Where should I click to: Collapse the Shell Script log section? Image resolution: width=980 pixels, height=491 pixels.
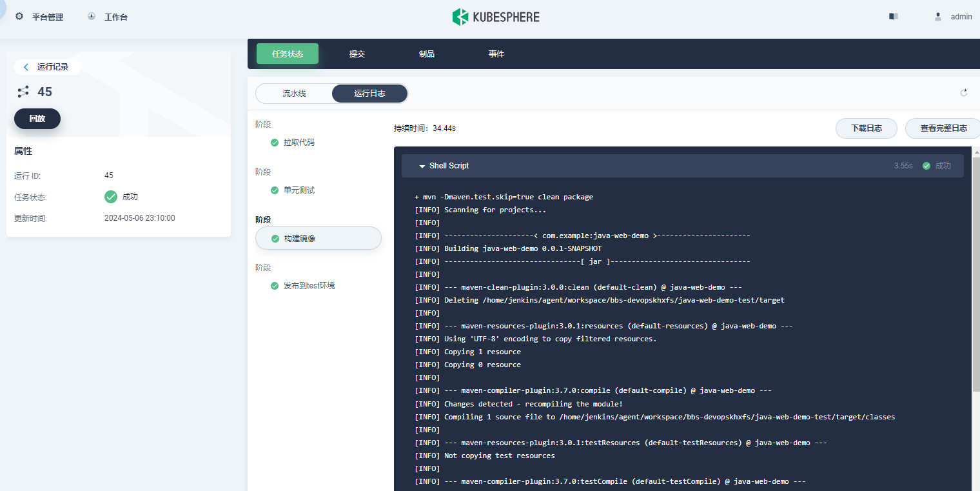point(422,166)
